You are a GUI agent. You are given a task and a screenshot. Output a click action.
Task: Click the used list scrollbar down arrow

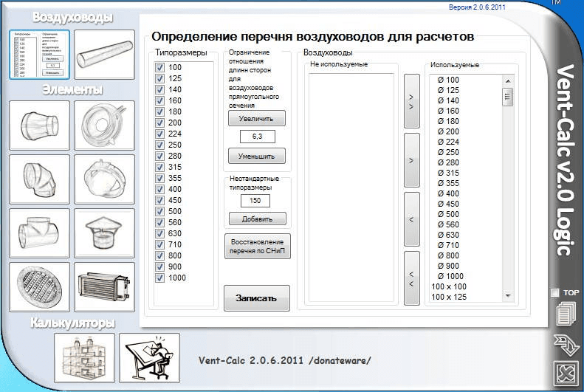pyautogui.click(x=508, y=296)
